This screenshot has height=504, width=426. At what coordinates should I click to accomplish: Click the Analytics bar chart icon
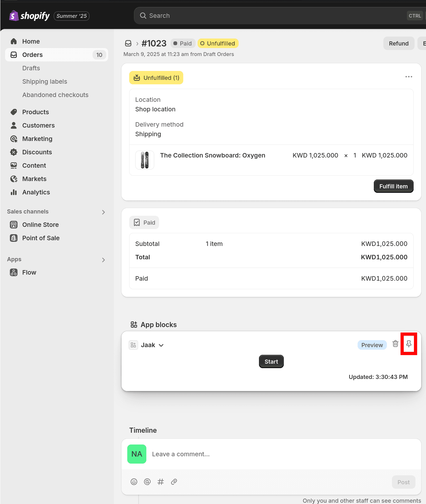pyautogui.click(x=14, y=192)
